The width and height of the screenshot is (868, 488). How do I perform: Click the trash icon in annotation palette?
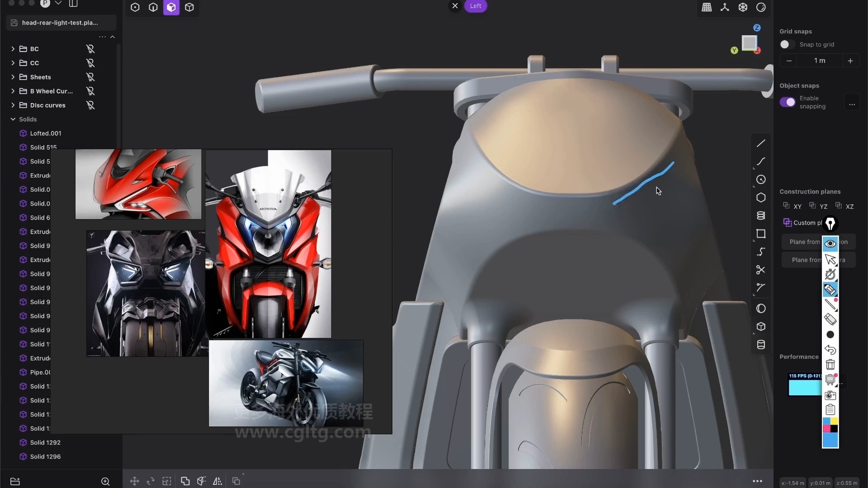tap(830, 365)
